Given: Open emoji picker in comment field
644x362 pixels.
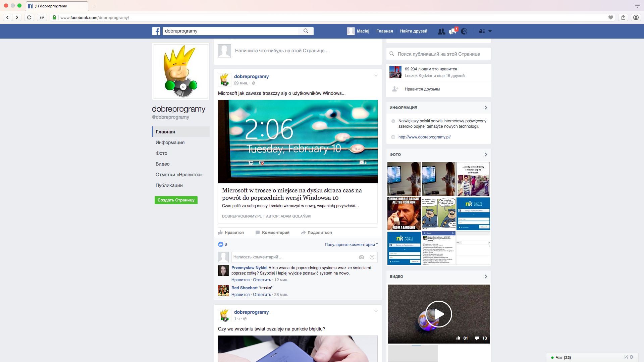Looking at the screenshot, I should [372, 257].
